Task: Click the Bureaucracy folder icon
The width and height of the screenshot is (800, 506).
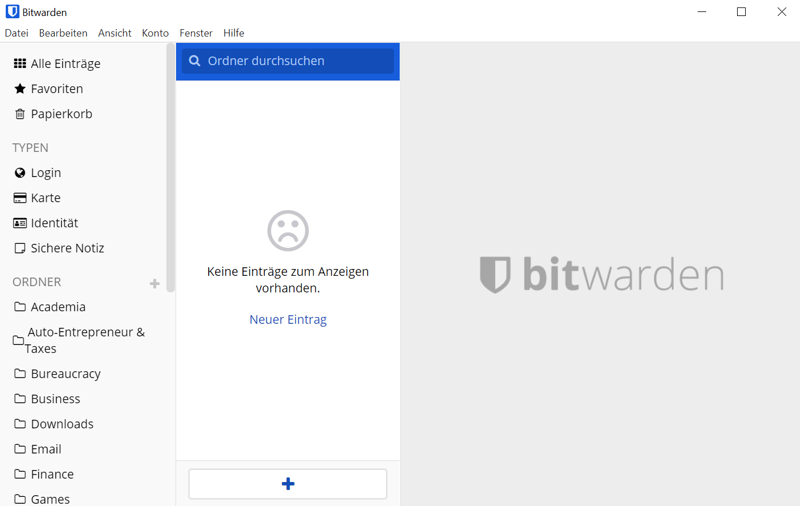Action: point(20,373)
